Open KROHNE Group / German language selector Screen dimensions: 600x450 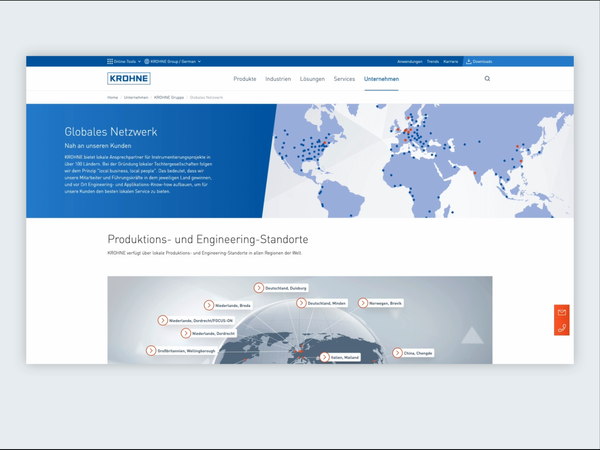coord(172,61)
